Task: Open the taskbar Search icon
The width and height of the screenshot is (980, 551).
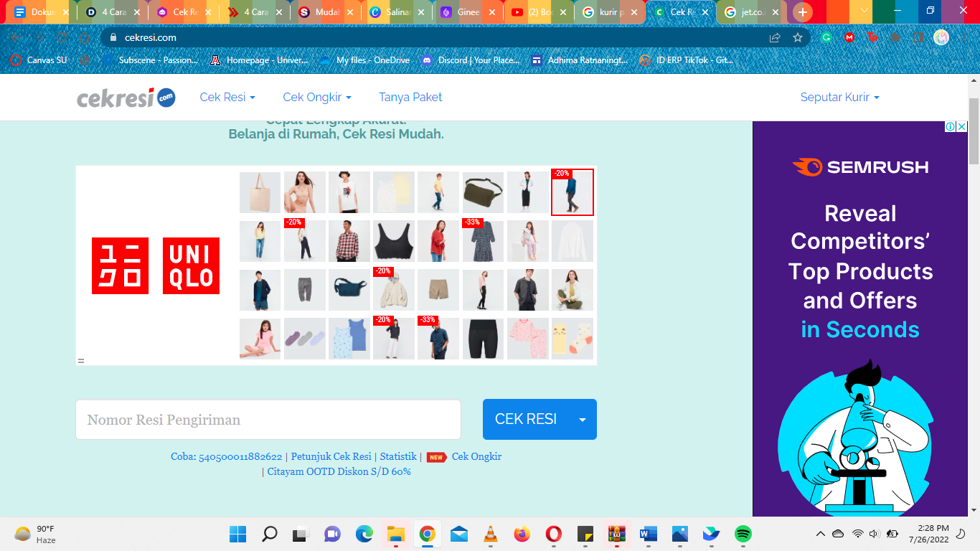Action: 269,534
